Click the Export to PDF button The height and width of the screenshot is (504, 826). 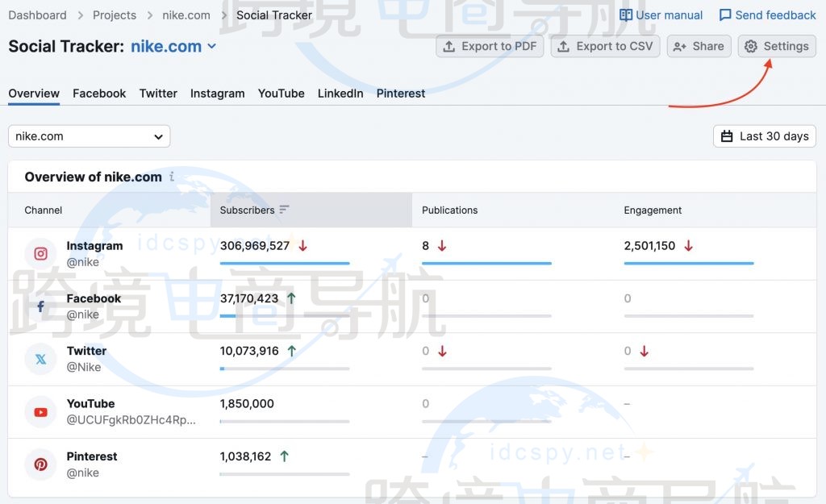click(490, 47)
